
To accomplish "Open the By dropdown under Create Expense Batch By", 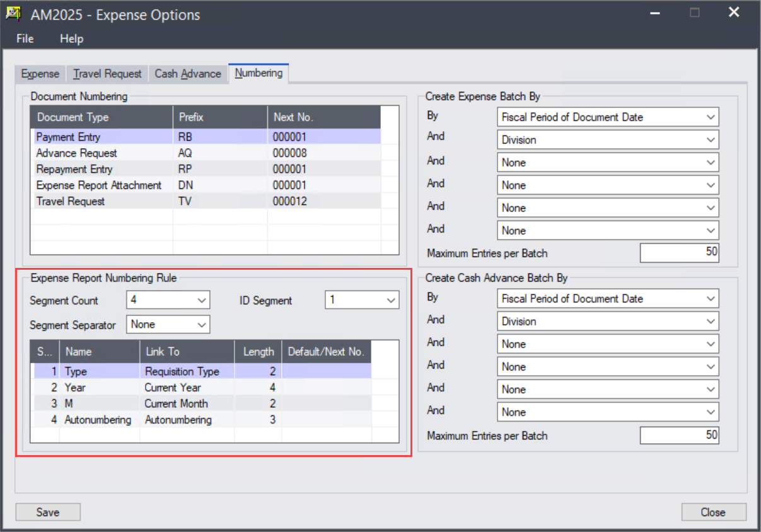I will [x=608, y=117].
